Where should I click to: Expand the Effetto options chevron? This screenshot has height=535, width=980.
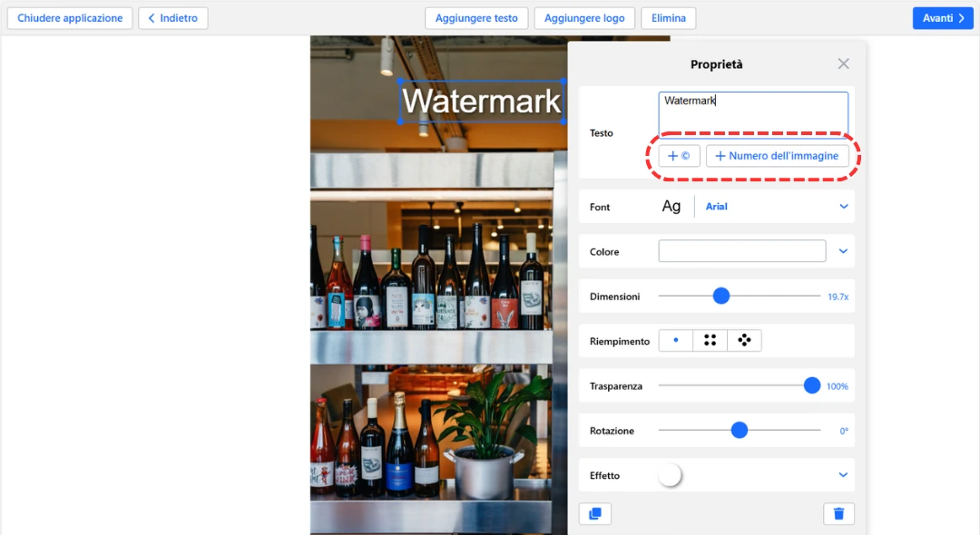click(844, 475)
